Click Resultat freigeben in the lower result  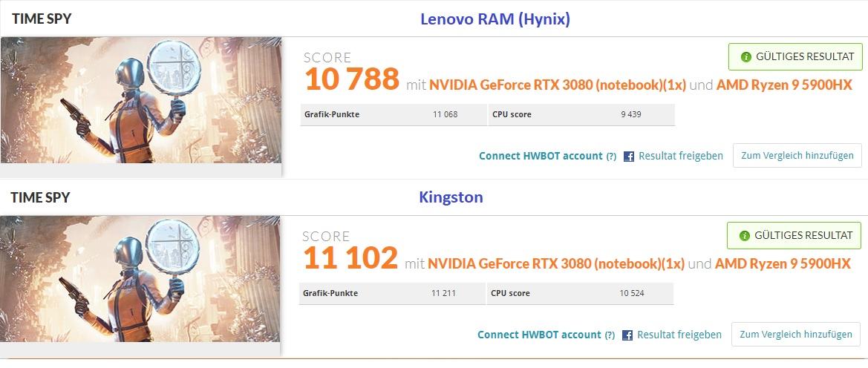click(679, 335)
